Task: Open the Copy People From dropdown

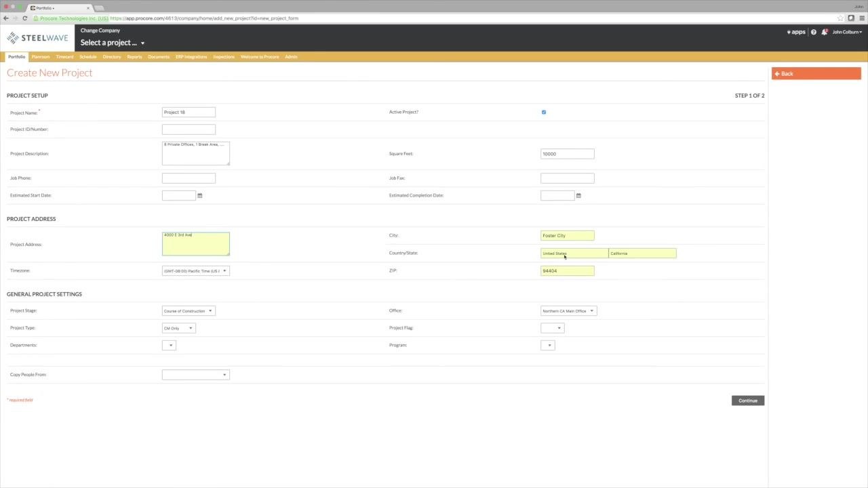Action: click(195, 375)
